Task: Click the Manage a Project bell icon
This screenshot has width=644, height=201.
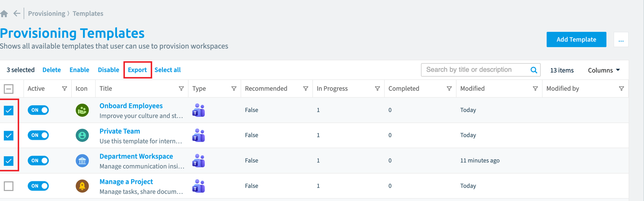Action: (82, 186)
